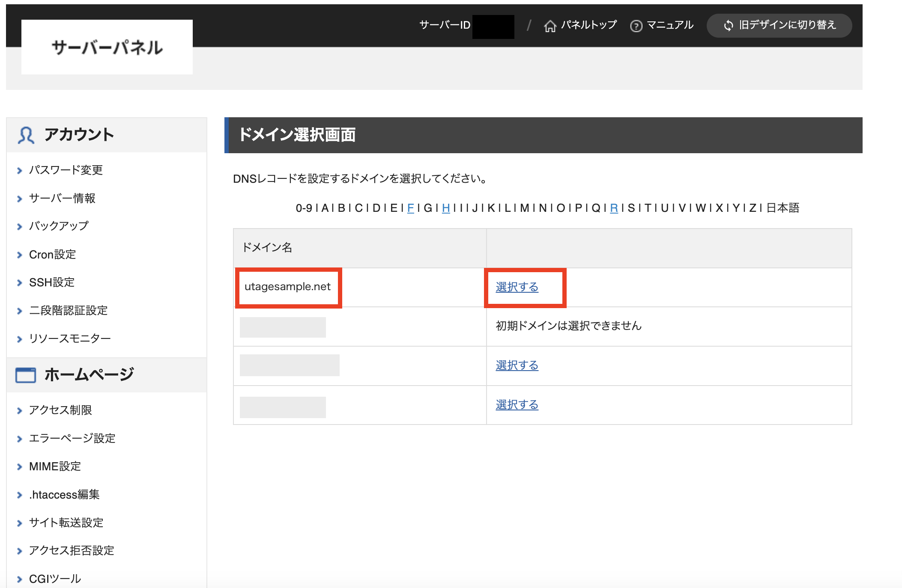Click the サーバーパネル logo

click(107, 47)
